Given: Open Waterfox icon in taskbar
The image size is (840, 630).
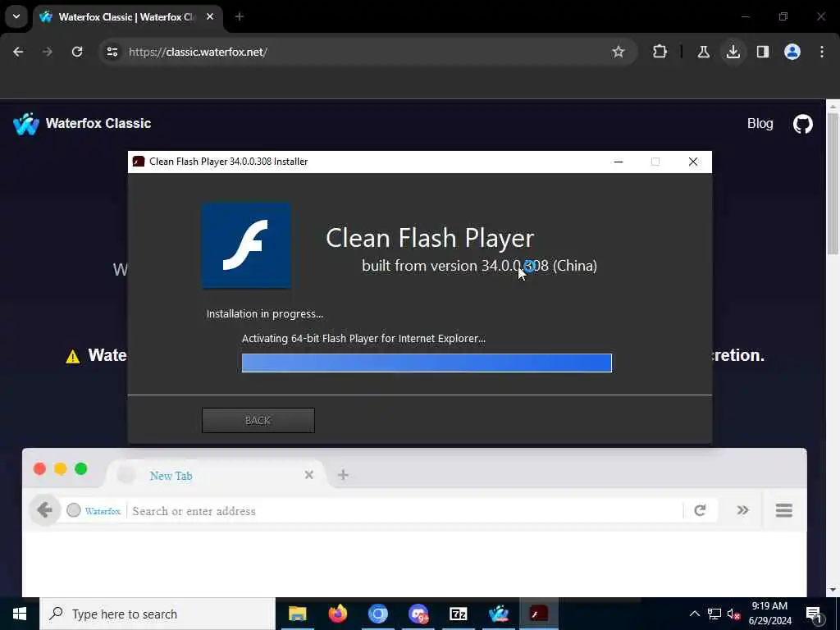Looking at the screenshot, I should click(x=498, y=614).
